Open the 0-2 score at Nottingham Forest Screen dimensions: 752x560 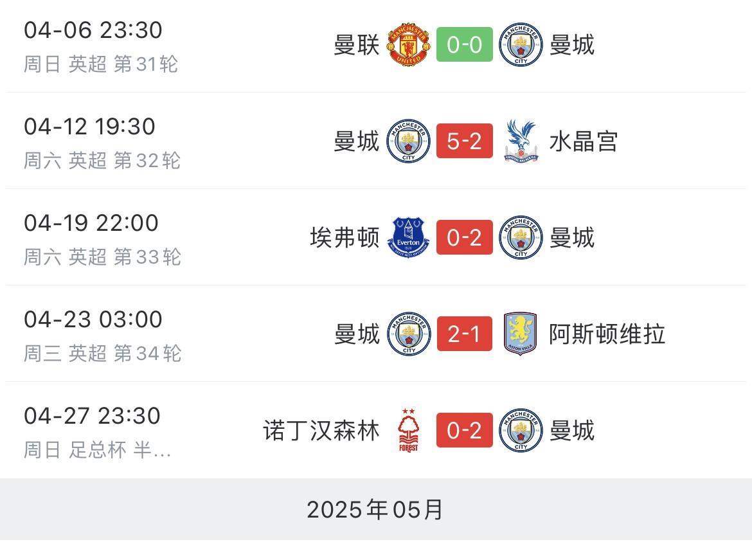(464, 430)
